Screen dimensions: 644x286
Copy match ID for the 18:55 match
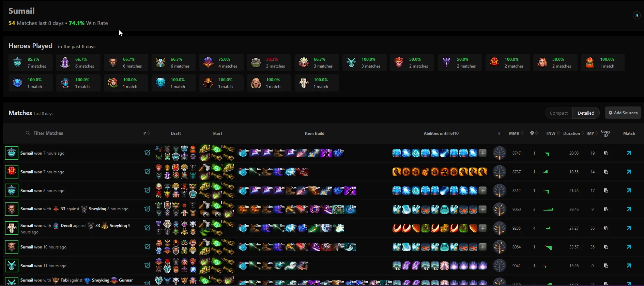click(x=605, y=172)
